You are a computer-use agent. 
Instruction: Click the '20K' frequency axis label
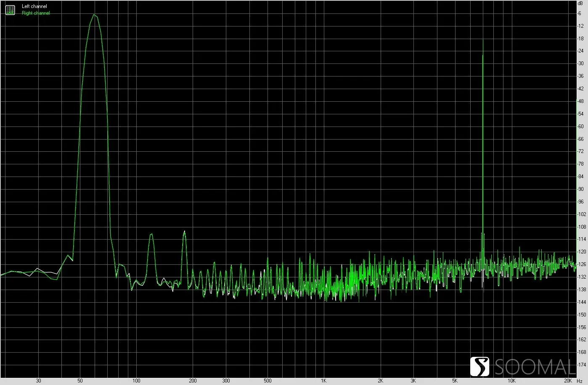tap(568, 381)
